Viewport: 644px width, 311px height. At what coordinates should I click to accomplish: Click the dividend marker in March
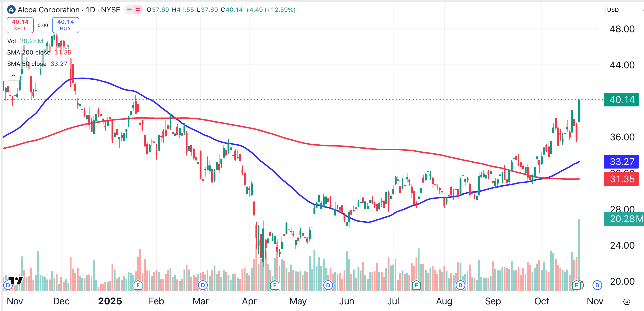(203, 285)
